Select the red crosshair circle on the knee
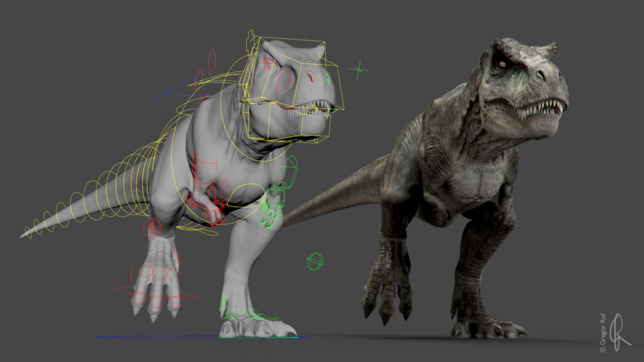Screen dimensions: 644x362 [152, 228]
